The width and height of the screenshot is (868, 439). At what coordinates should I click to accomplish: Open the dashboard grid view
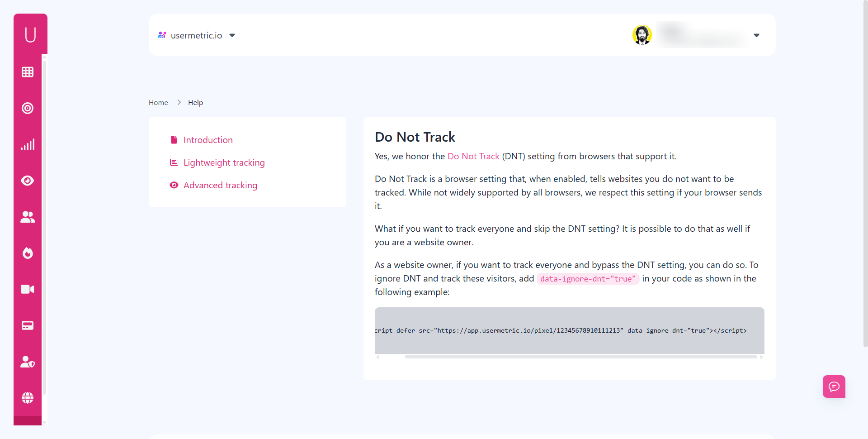coord(28,72)
